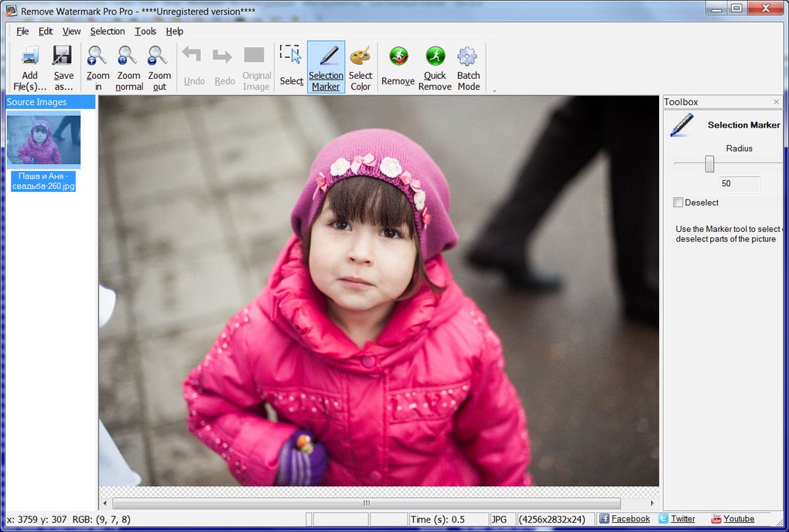789x532 pixels.
Task: Open the Selection menu
Action: pyautogui.click(x=108, y=31)
